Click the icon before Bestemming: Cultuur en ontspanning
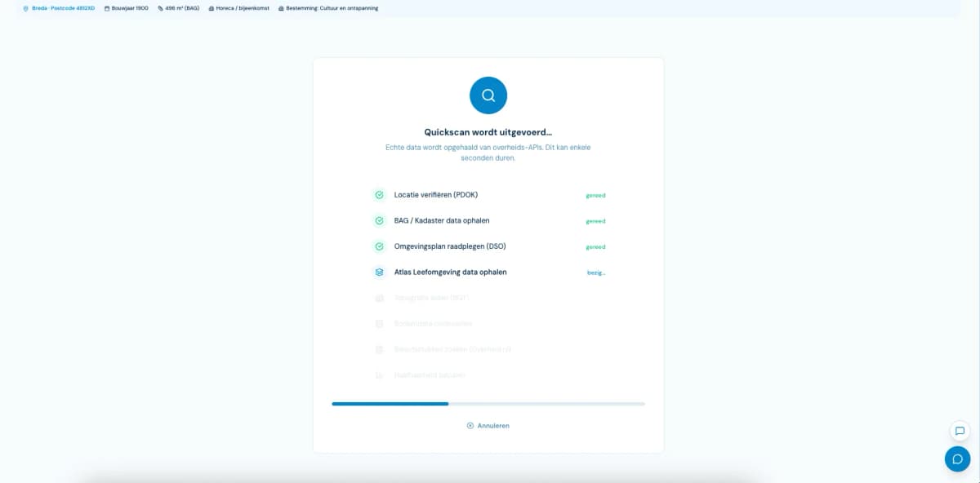The height and width of the screenshot is (483, 980). click(281, 8)
